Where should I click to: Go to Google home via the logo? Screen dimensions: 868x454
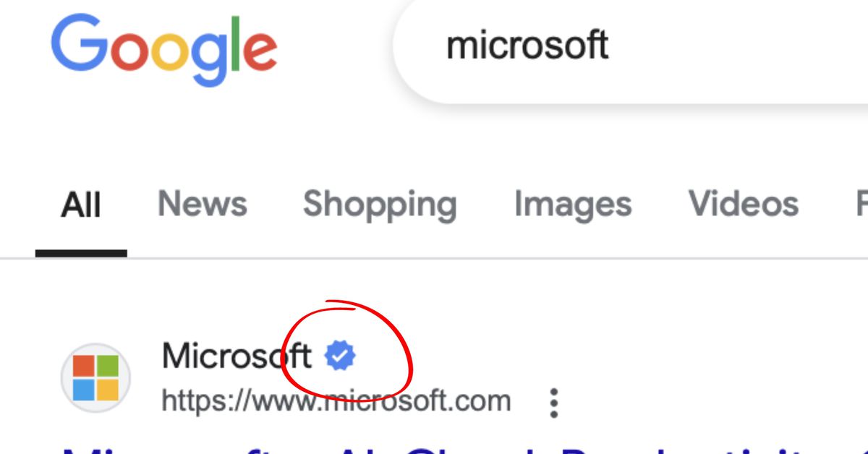pos(163,49)
